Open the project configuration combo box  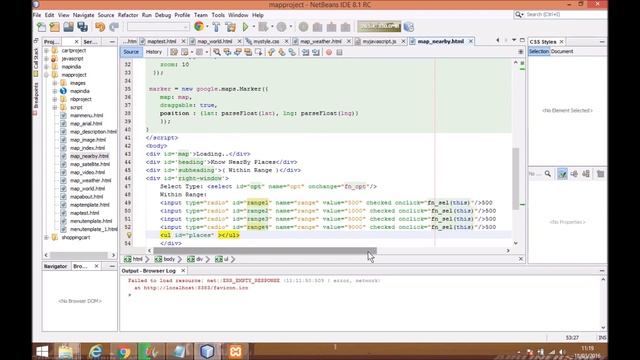(x=158, y=27)
